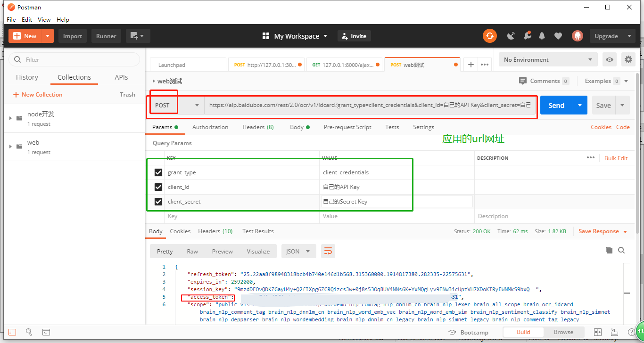Open the Launchpad tab

[x=188, y=65]
